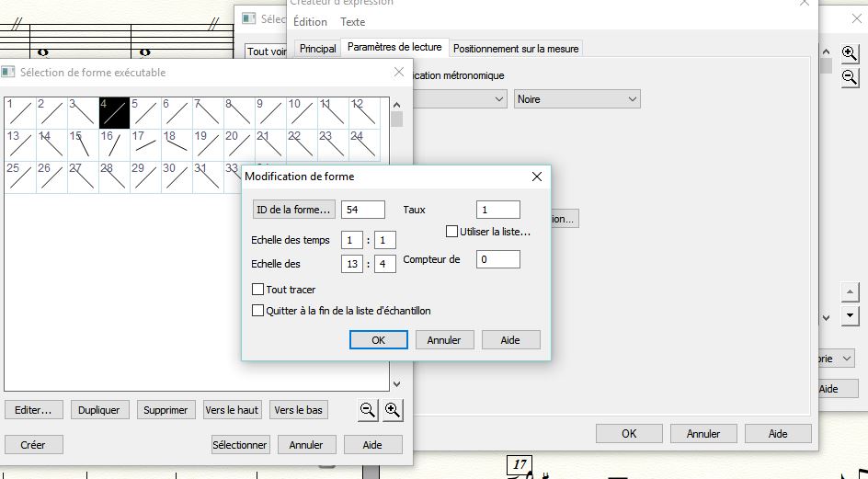This screenshot has height=479, width=868.
Task: Zoom out in the shape selection dialog
Action: 368,410
